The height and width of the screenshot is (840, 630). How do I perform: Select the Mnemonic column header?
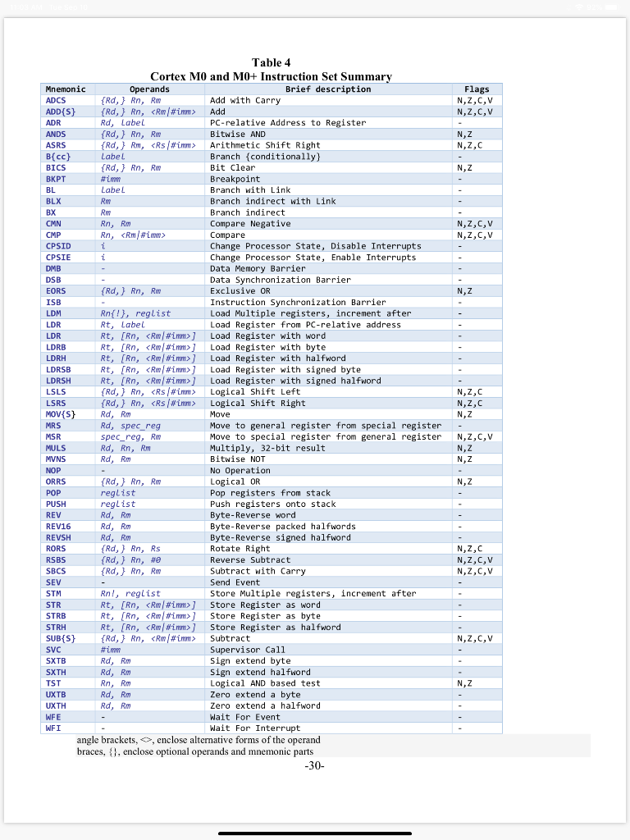coord(66,89)
